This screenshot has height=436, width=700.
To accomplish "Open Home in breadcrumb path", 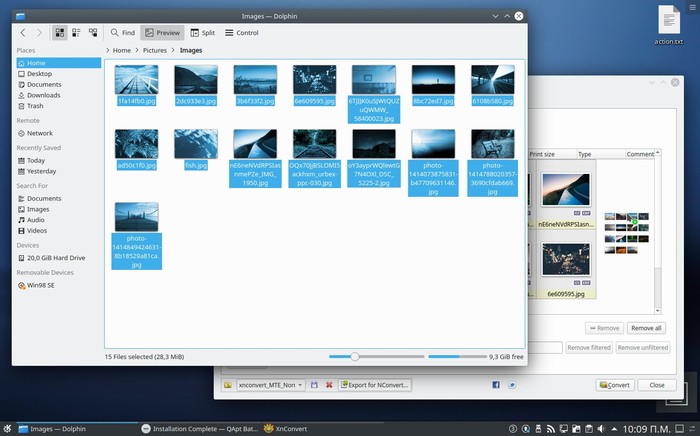I will (121, 50).
